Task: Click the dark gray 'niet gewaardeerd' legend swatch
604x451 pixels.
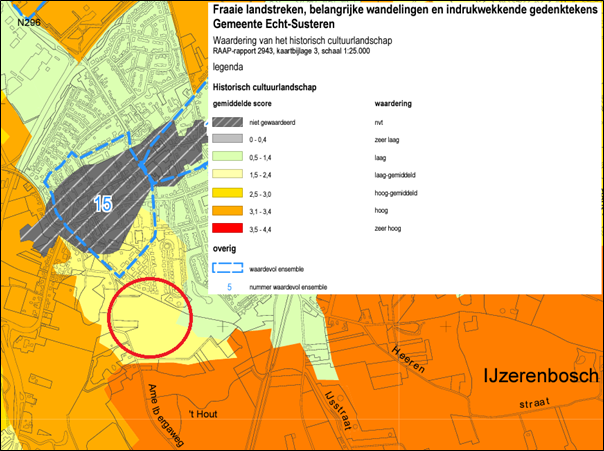Action: click(x=227, y=122)
